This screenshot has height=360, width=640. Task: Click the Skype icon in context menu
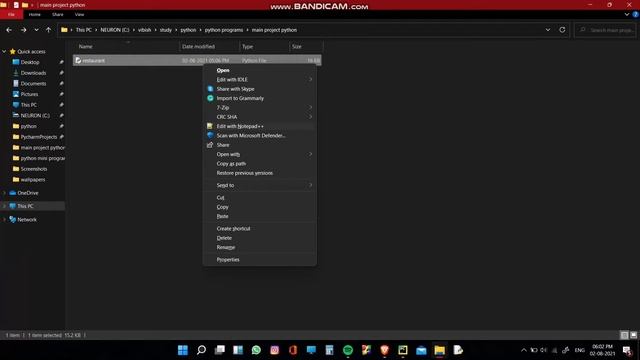(x=210, y=89)
